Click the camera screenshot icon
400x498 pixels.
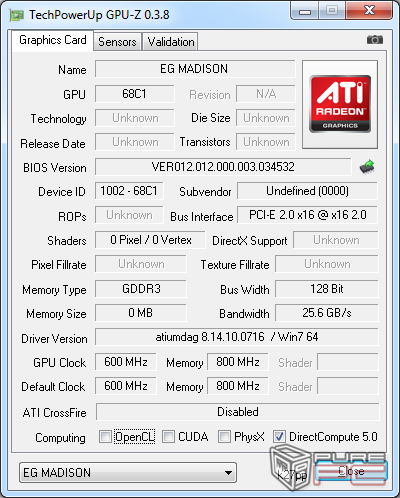pyautogui.click(x=375, y=40)
